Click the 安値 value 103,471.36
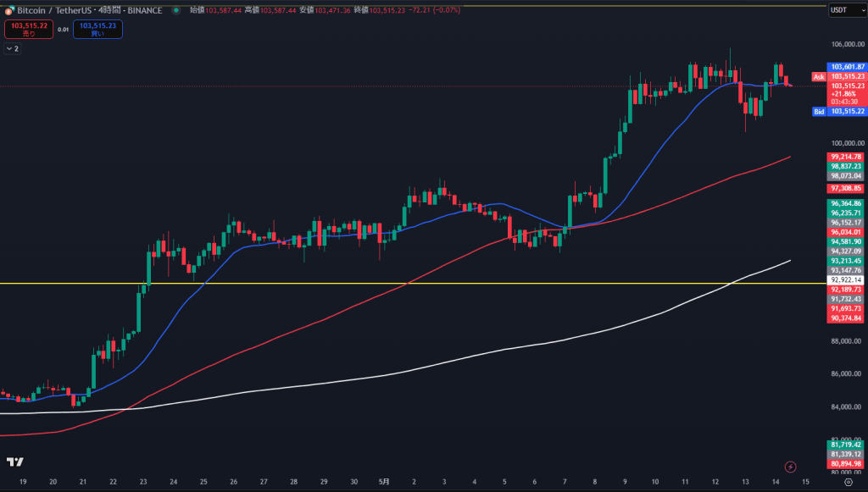Image resolution: width=868 pixels, height=492 pixels. click(x=332, y=10)
